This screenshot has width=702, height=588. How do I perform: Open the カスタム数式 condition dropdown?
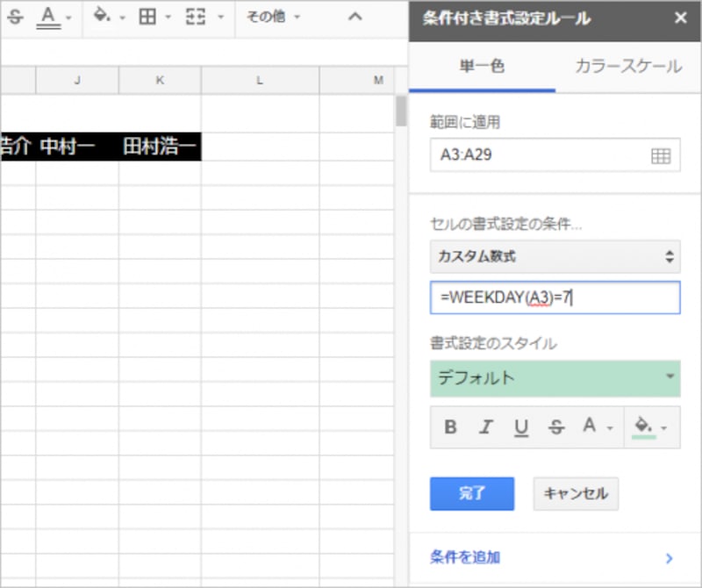tap(555, 256)
